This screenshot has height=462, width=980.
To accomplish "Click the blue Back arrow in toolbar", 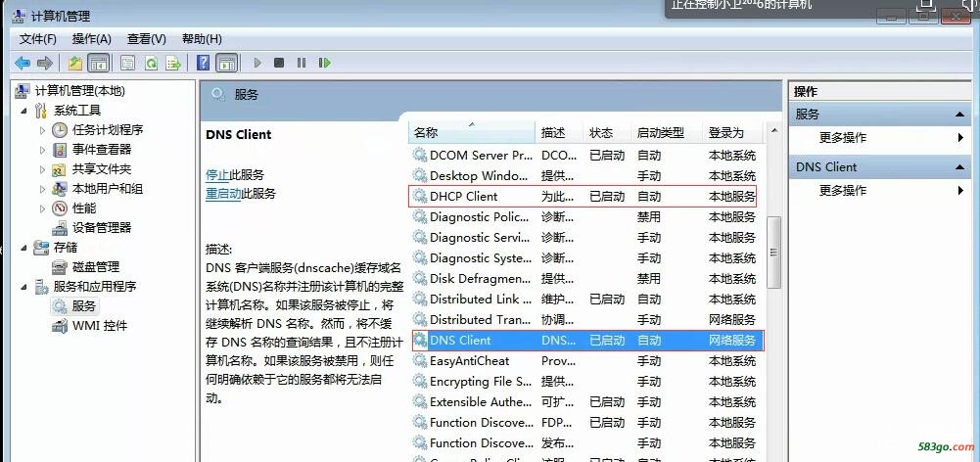I will (23, 63).
